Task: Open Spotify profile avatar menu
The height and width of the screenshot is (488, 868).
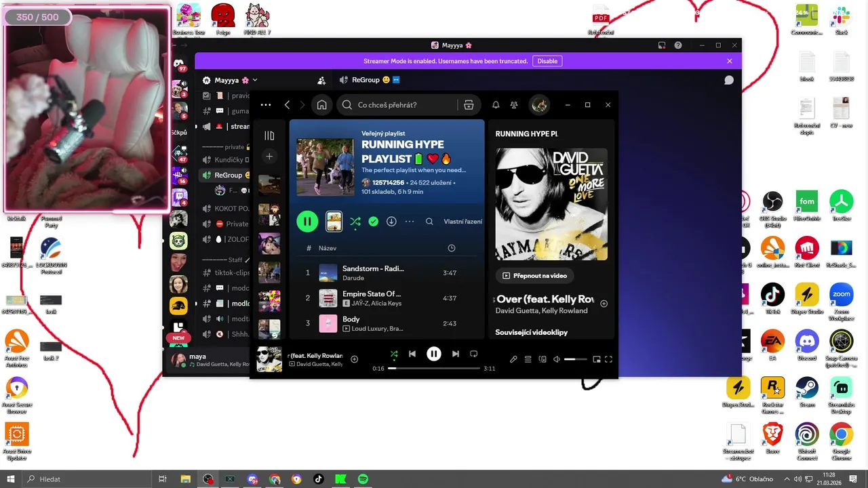Action: pos(540,105)
